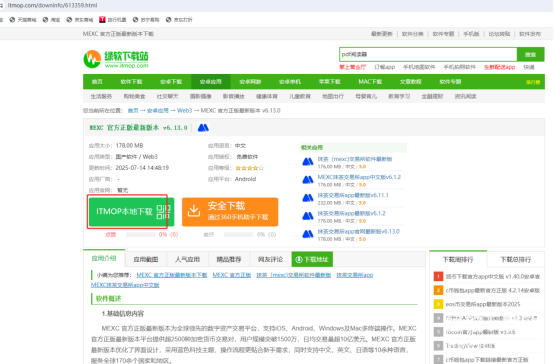Click the search input with pdf阅读器
Image resolution: width=554 pixels, height=364 pixels.
428,54
